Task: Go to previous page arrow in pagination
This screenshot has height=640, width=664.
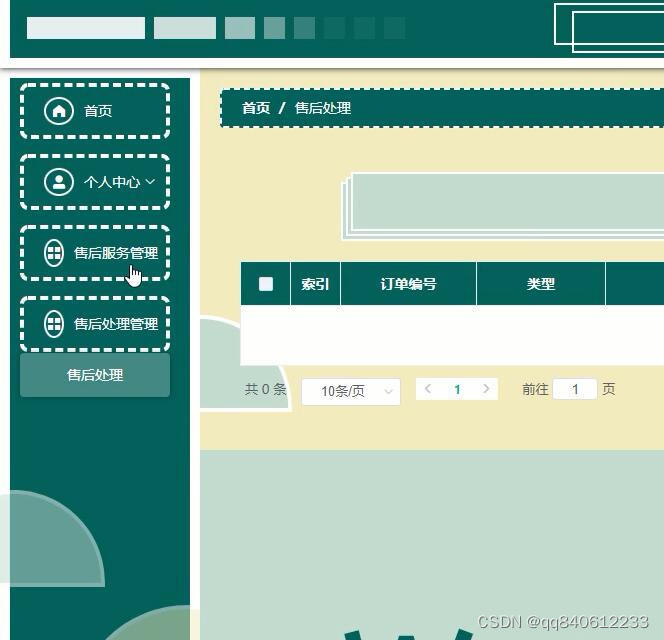Action: [428, 389]
